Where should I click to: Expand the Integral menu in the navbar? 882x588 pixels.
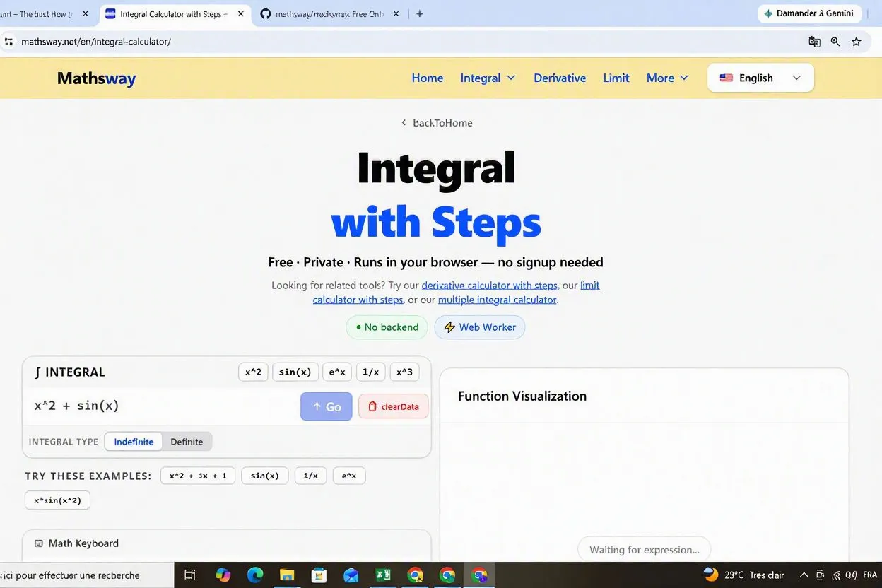coord(488,78)
